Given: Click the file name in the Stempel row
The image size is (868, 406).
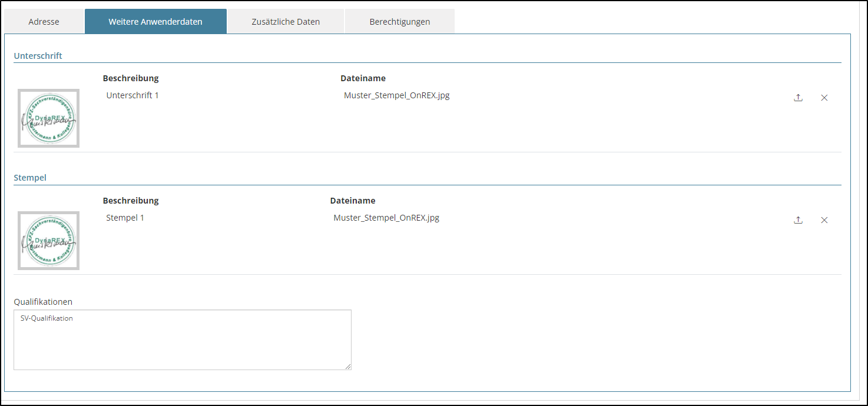Looking at the screenshot, I should click(x=386, y=218).
